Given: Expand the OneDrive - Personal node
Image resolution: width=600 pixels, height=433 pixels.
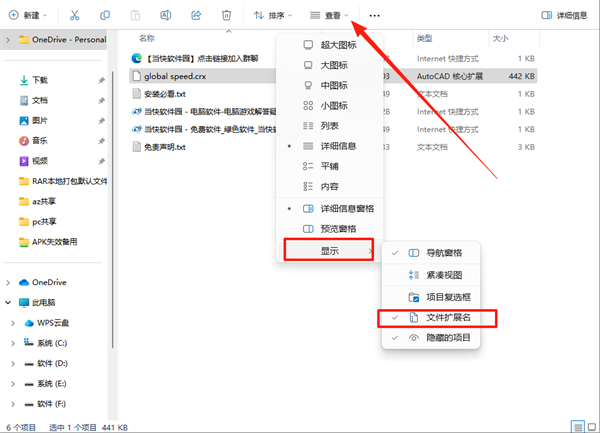Looking at the screenshot, I should [10, 39].
